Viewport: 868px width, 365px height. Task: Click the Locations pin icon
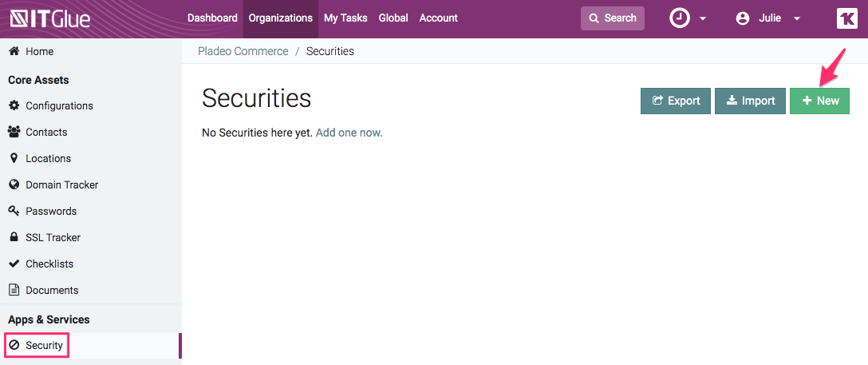pyautogui.click(x=14, y=158)
